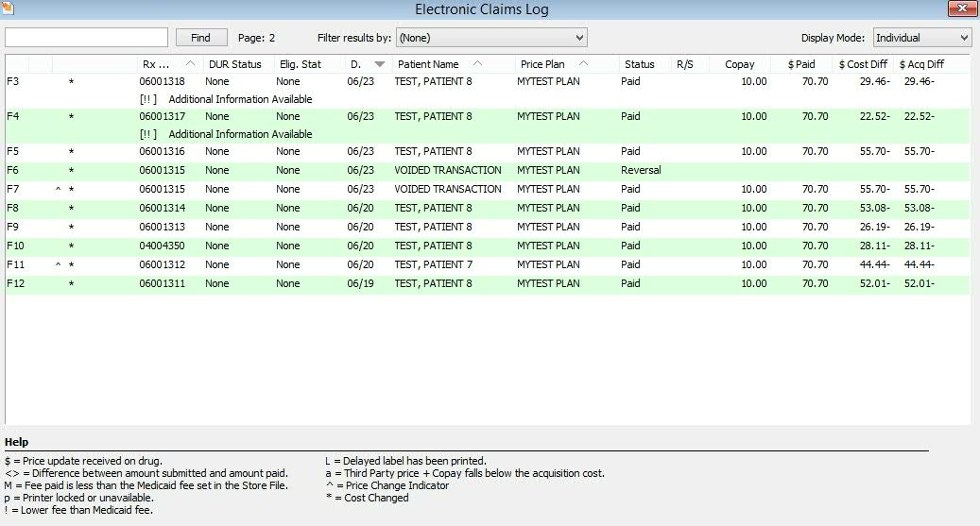This screenshot has width=980, height=526.
Task: Click the Find button
Action: 200,38
